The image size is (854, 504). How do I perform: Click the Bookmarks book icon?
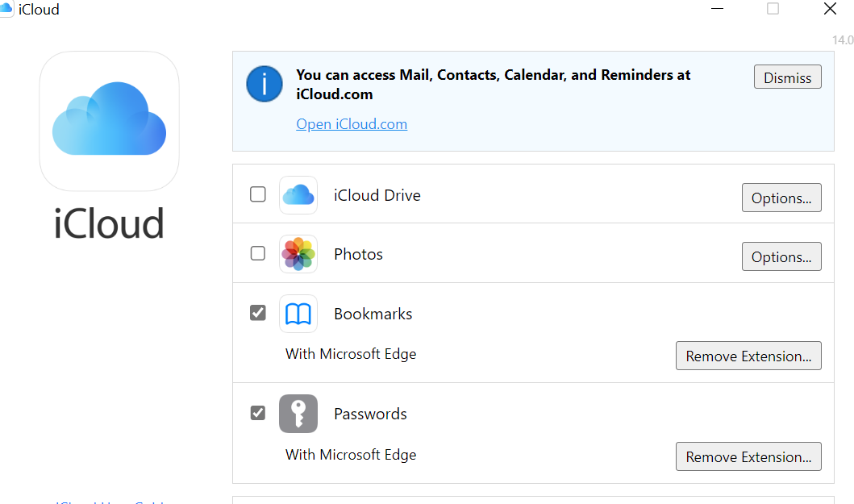pos(298,314)
